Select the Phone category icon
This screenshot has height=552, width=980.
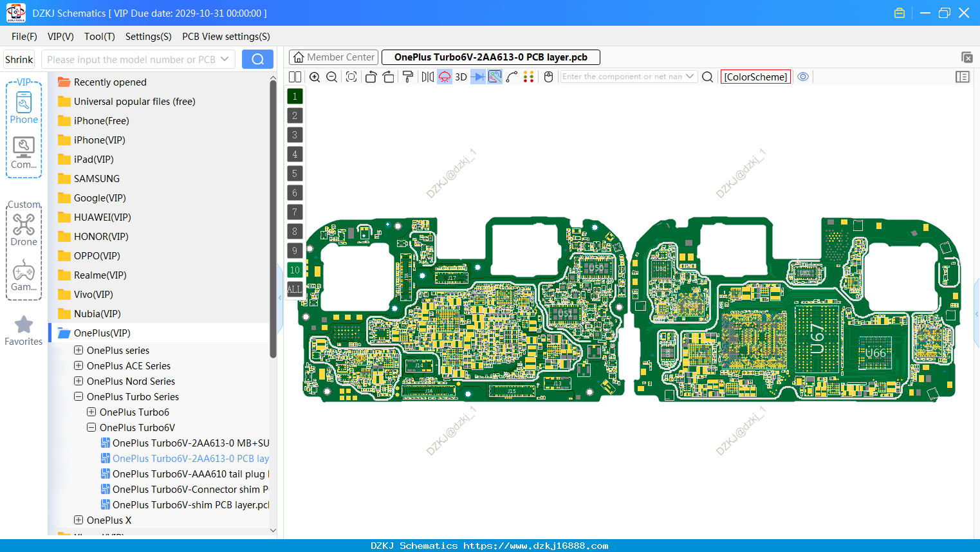(x=24, y=107)
